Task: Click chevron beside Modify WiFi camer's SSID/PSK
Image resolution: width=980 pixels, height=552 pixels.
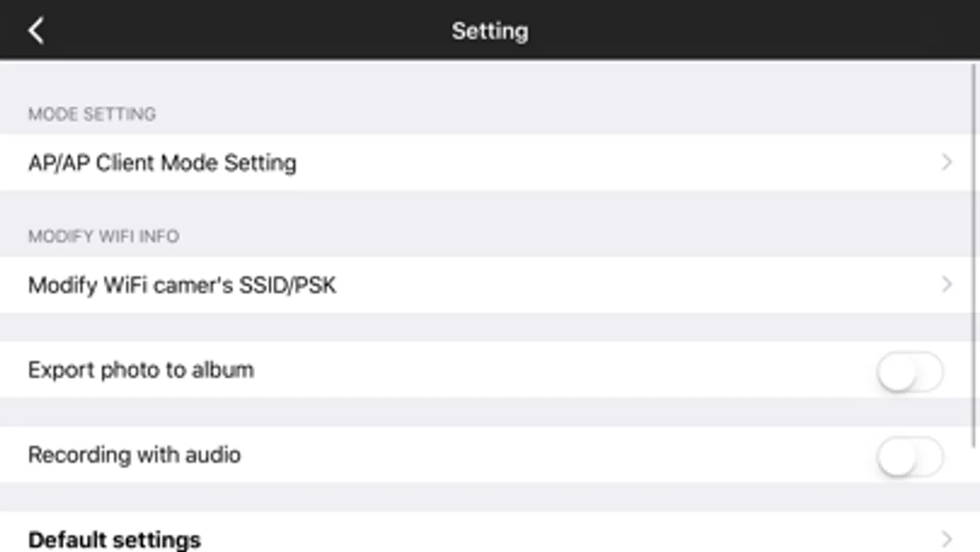Action: coord(947,285)
